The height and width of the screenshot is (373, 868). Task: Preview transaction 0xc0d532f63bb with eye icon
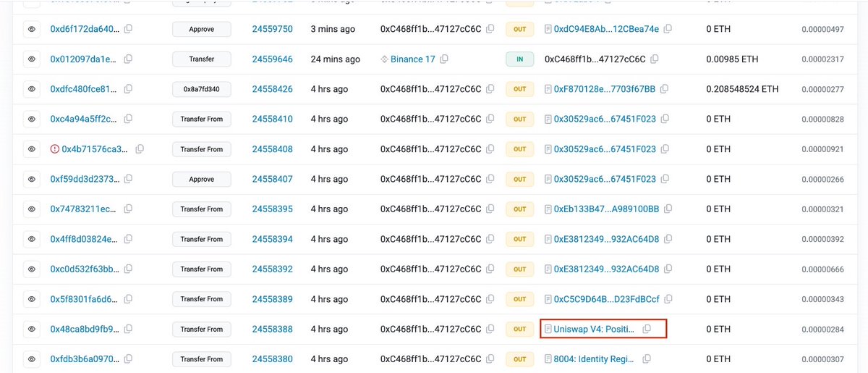[x=32, y=269]
